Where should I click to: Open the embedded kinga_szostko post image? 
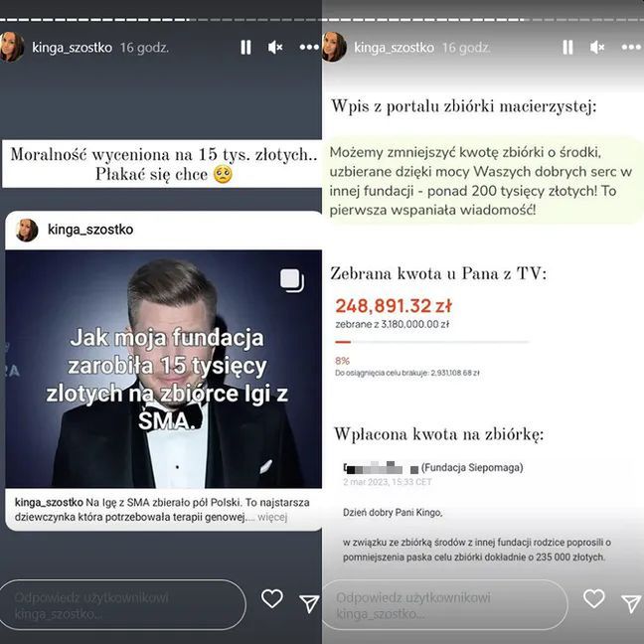click(x=163, y=369)
